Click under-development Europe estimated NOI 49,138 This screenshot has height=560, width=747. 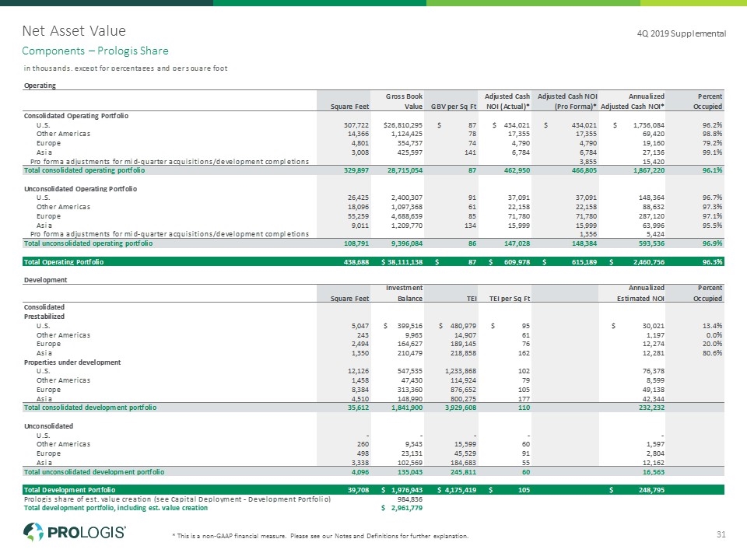[x=653, y=390]
